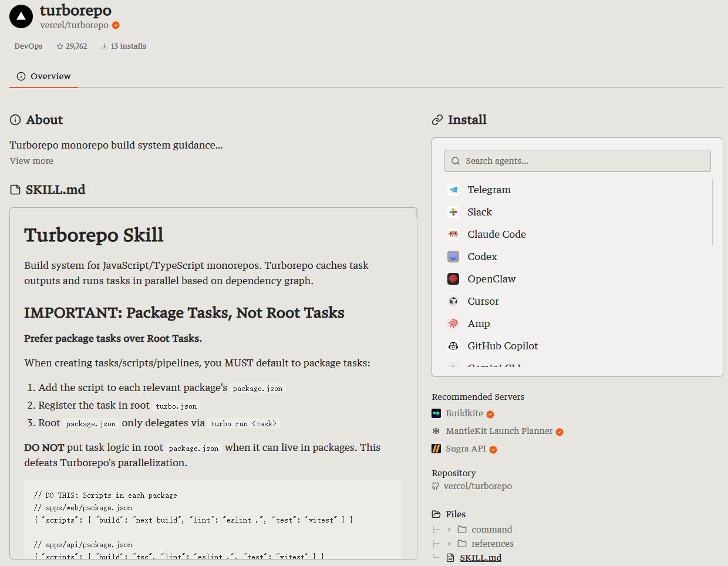Click the MantleKit Launch Planner logo icon
Viewport: 728px width, 566px height.
[436, 431]
